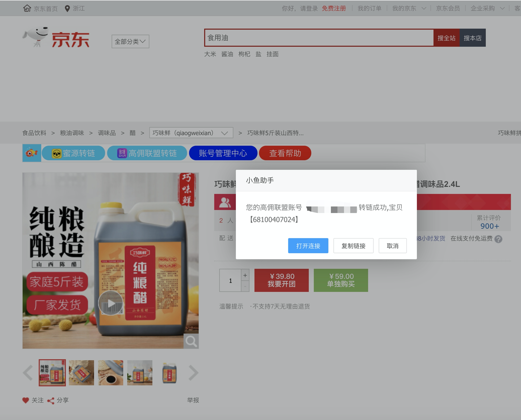Click the quantity input field
521x420 pixels.
(x=230, y=280)
